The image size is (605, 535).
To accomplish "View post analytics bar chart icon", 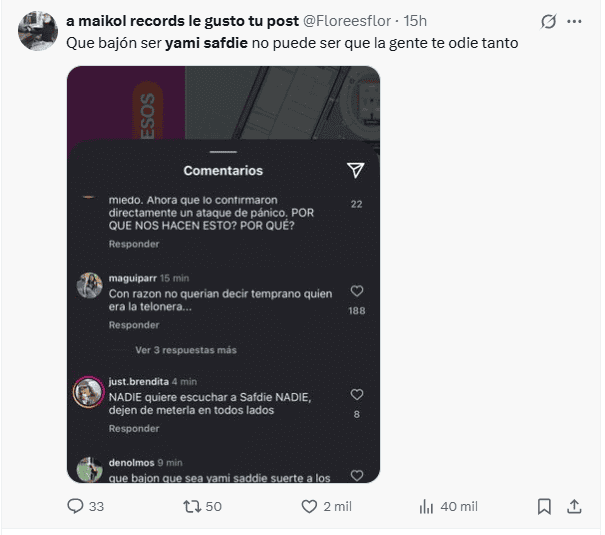I will pos(426,506).
